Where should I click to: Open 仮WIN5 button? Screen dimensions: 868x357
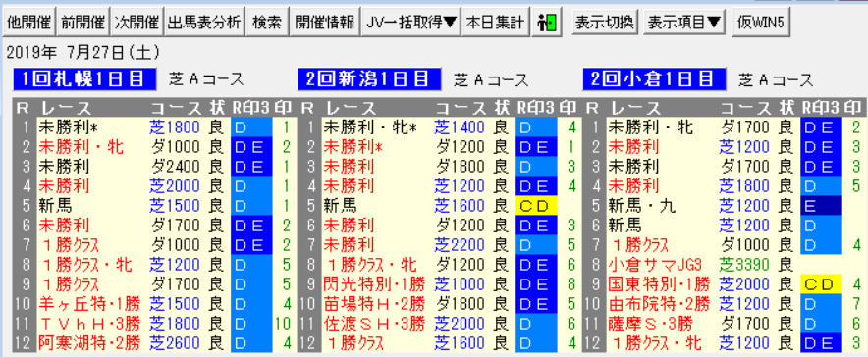[762, 23]
